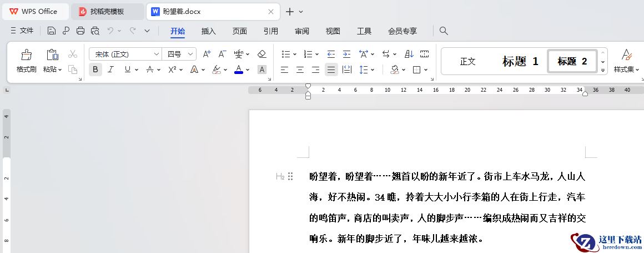Open the 页面 (Page) ribbon tab

[240, 31]
